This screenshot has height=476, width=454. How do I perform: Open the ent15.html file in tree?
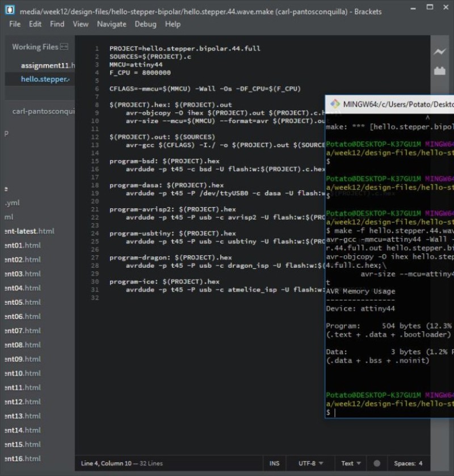(x=23, y=444)
